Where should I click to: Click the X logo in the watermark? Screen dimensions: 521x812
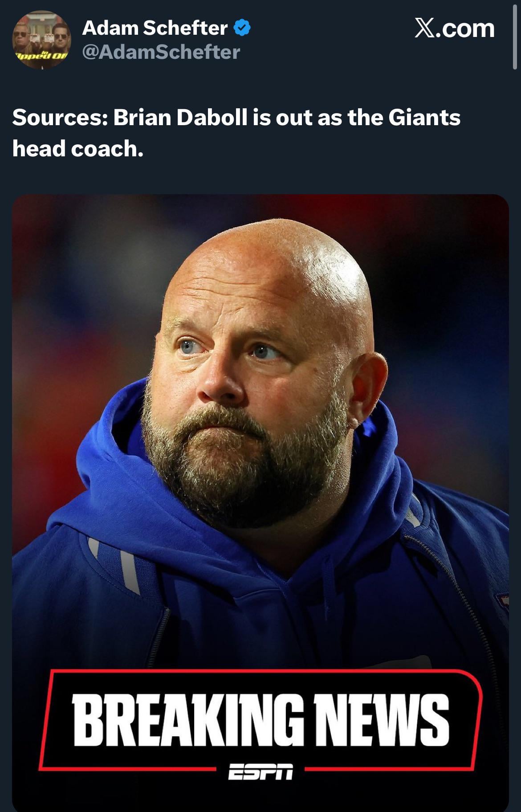pyautogui.click(x=426, y=28)
